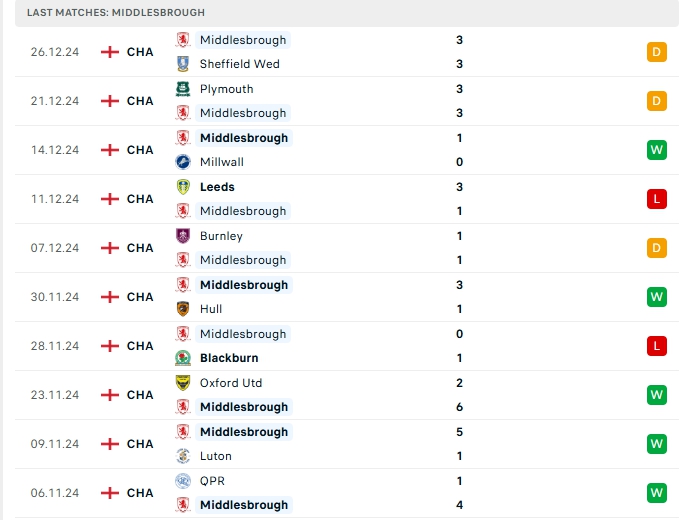Click the Last Matches: Middlesbrough header

point(116,13)
